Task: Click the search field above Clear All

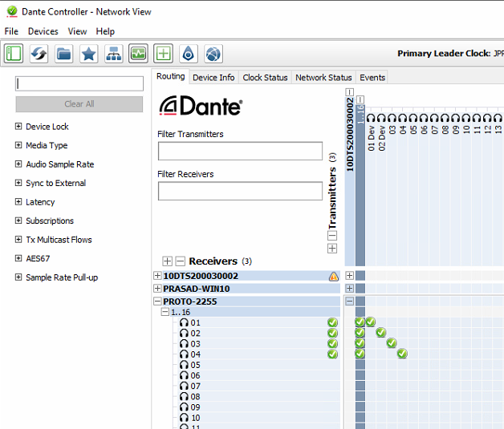Action: click(79, 83)
